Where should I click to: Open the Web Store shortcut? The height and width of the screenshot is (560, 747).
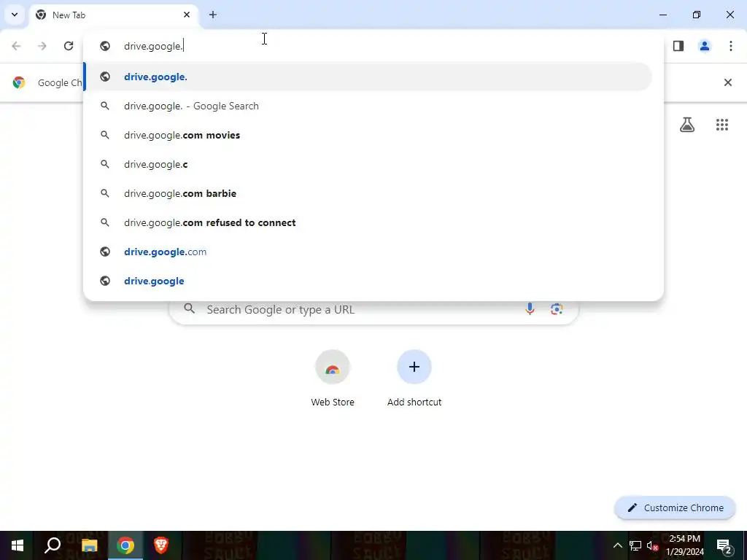[333, 378]
